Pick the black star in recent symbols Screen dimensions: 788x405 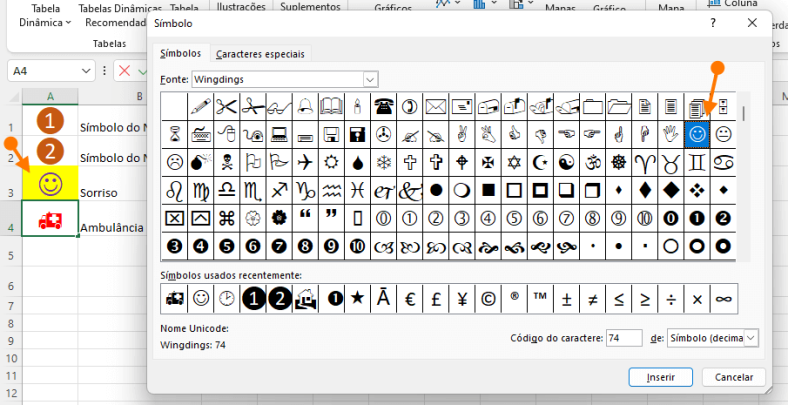tap(357, 298)
